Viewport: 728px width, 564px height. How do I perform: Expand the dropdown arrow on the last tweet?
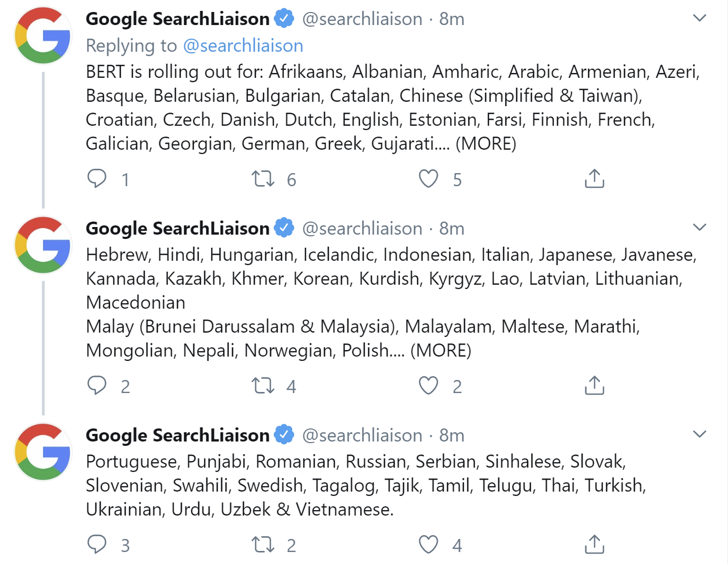(700, 433)
